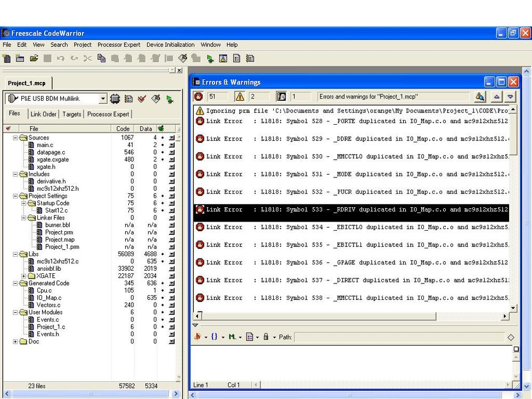Screen dimensions: 532x399
Task: Sort by the Code column header
Action: (x=123, y=128)
